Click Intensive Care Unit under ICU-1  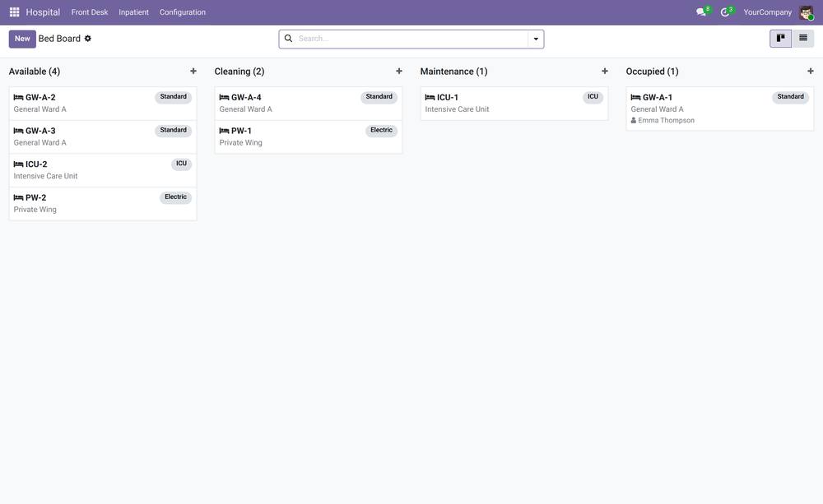457,109
